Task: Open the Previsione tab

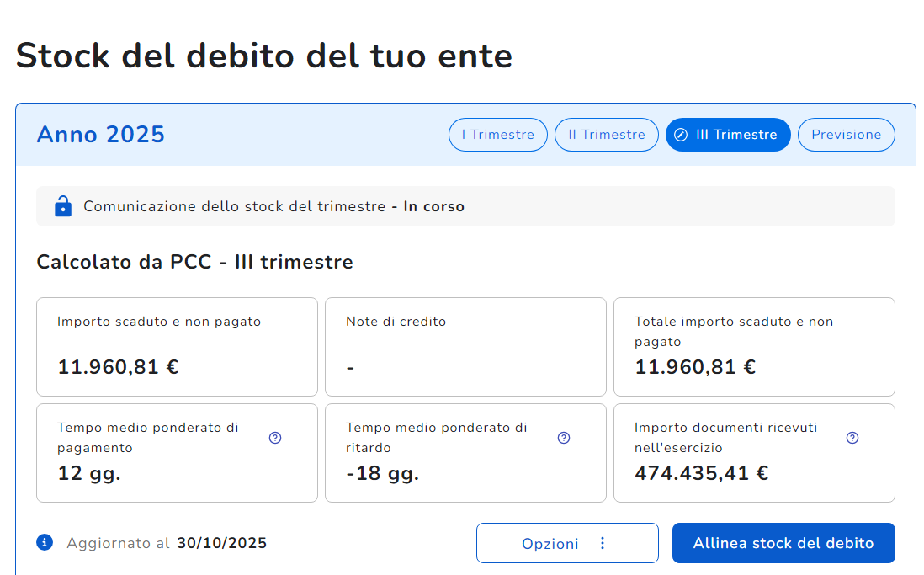Action: point(846,135)
